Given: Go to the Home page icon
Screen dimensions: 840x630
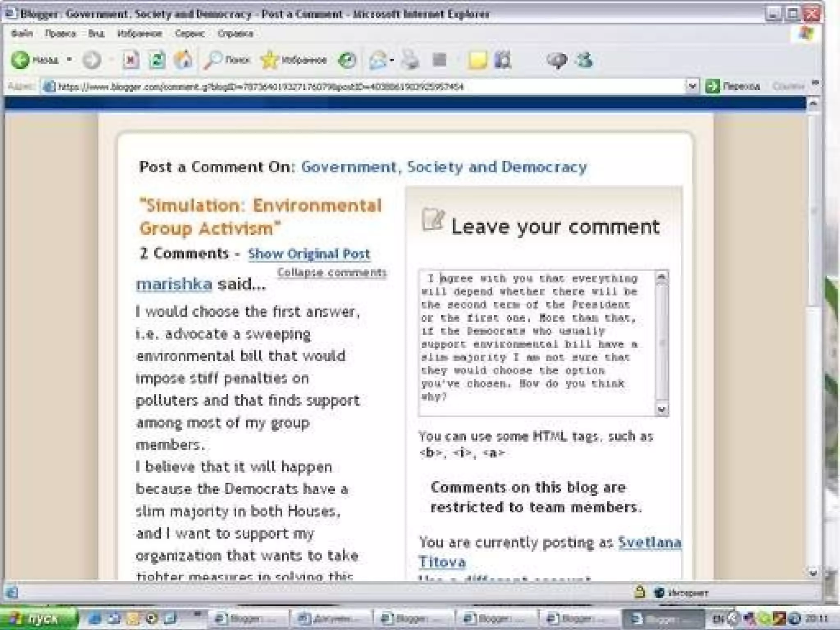Looking at the screenshot, I should (183, 60).
